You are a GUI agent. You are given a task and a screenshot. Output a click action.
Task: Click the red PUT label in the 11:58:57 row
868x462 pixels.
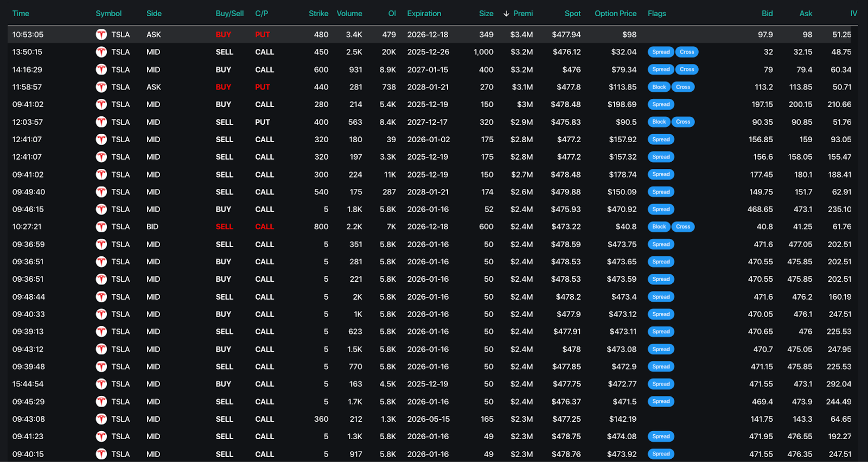pos(263,87)
